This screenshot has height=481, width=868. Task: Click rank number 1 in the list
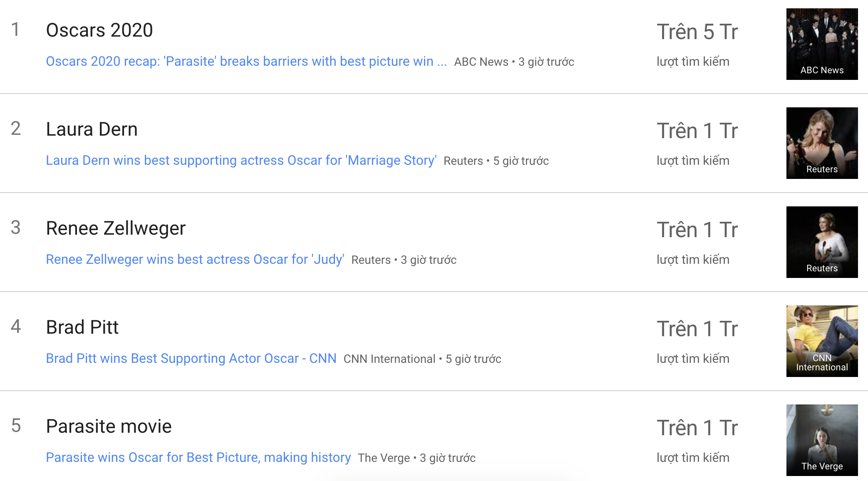[x=15, y=30]
